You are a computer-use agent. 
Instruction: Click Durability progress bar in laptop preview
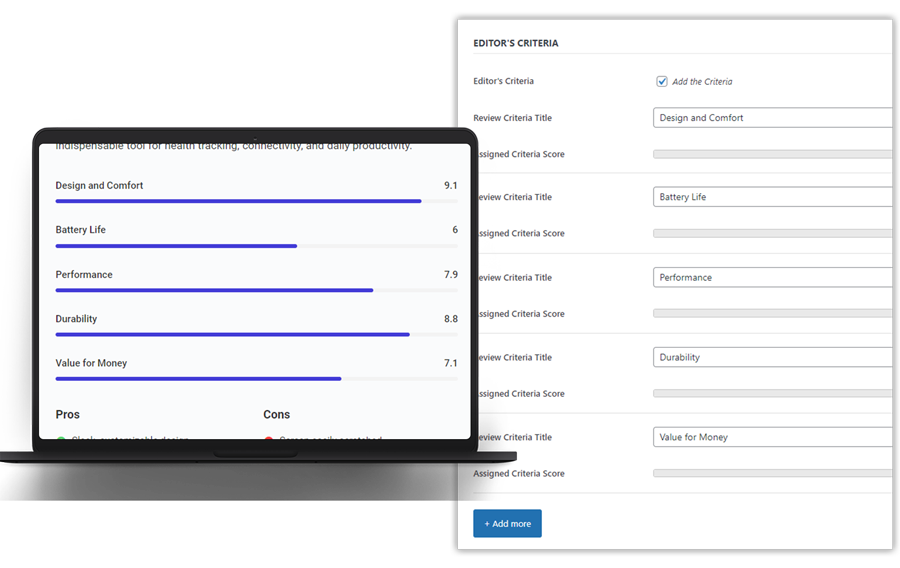[257, 334]
